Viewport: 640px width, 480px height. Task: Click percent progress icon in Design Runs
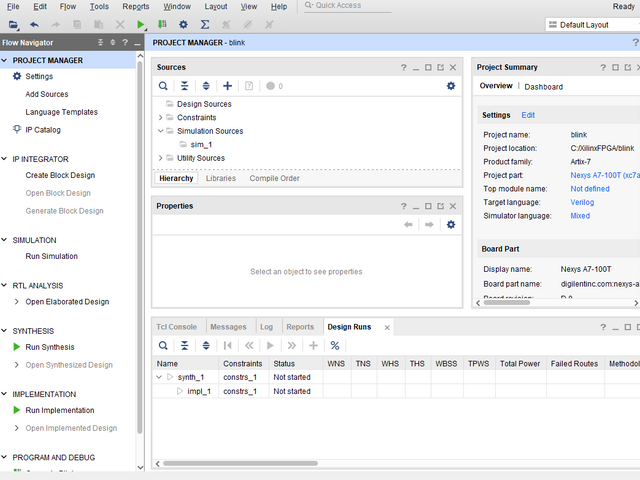[334, 345]
